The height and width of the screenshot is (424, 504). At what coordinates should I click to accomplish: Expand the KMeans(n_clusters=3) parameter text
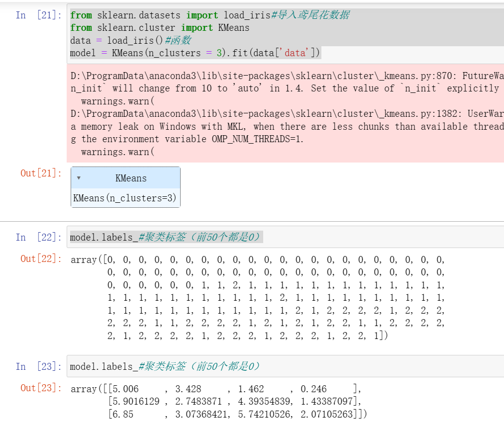125,198
